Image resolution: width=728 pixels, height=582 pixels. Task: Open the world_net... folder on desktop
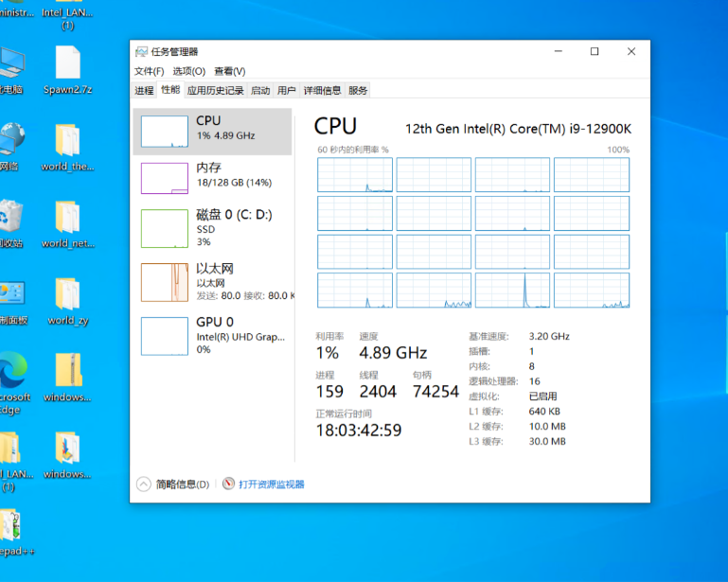click(x=68, y=224)
